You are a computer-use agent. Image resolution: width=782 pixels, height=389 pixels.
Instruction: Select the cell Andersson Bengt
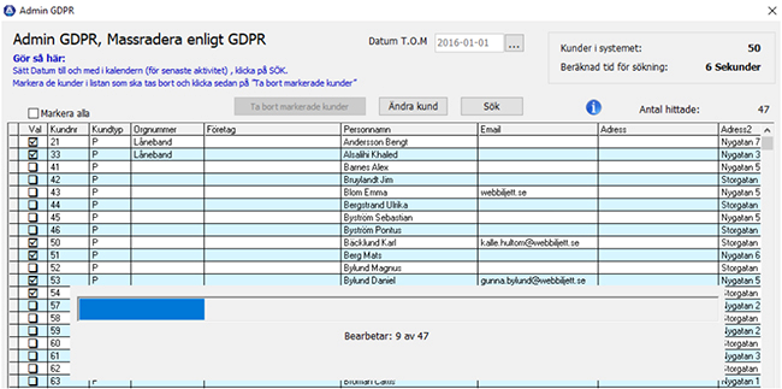click(409, 142)
